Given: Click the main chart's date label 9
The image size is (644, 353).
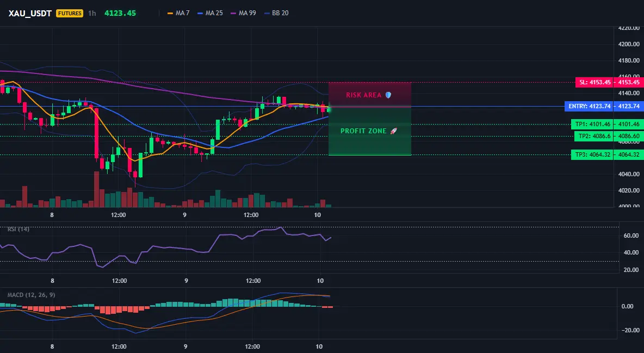Looking at the screenshot, I should pyautogui.click(x=184, y=215).
